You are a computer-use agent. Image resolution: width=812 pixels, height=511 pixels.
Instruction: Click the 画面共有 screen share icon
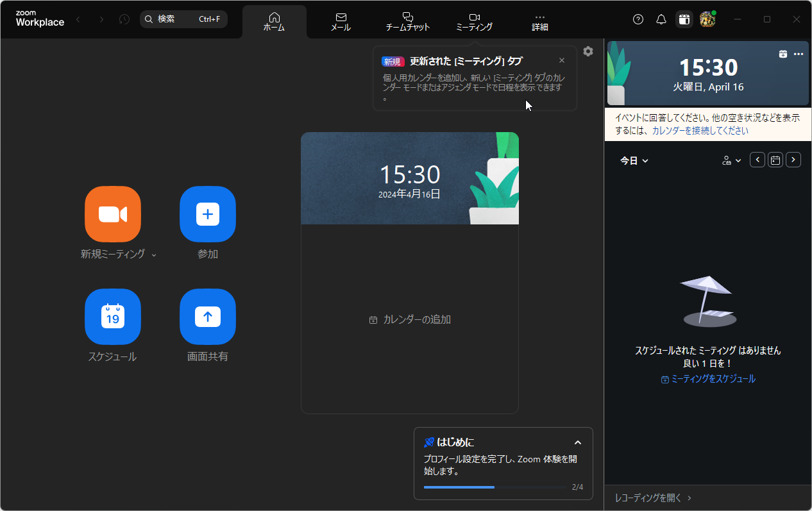click(x=207, y=317)
